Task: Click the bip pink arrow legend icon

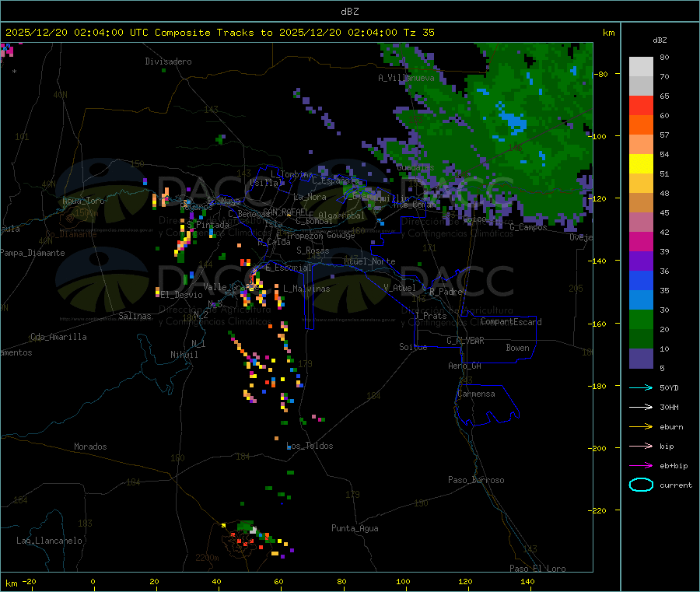Action: point(641,446)
